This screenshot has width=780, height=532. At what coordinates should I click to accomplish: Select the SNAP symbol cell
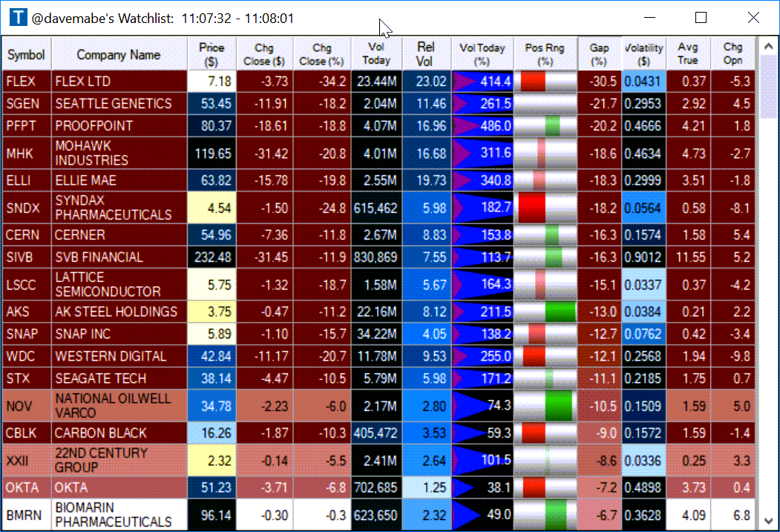(27, 334)
